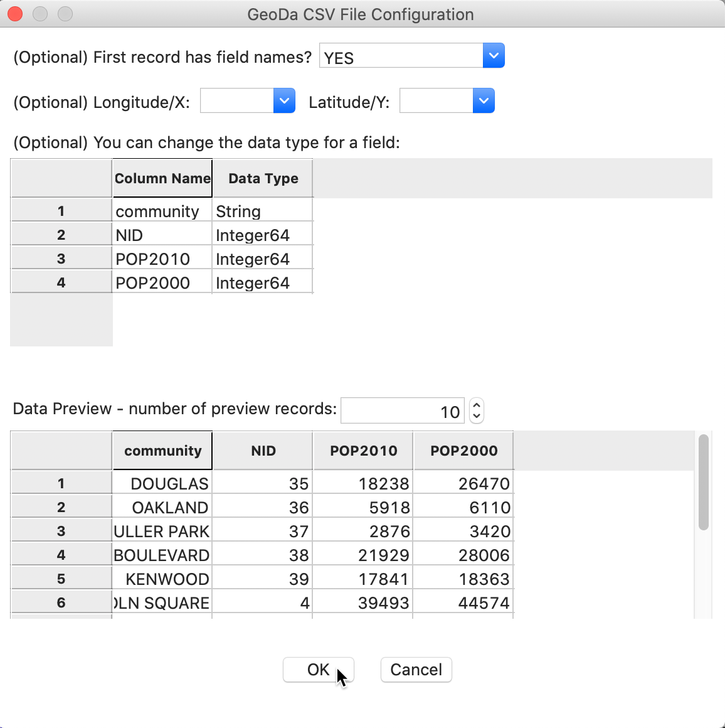
Task: Click the NID header in the data preview
Action: pos(262,450)
